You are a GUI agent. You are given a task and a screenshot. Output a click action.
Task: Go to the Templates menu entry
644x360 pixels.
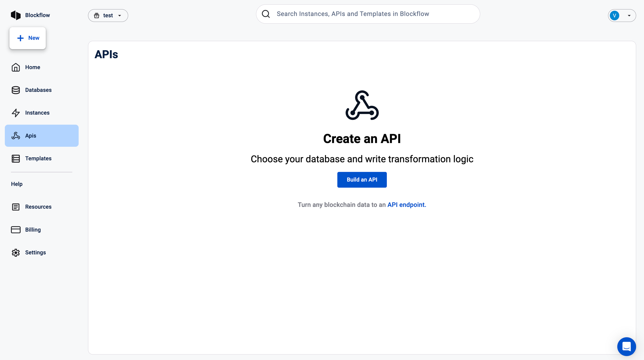(38, 158)
